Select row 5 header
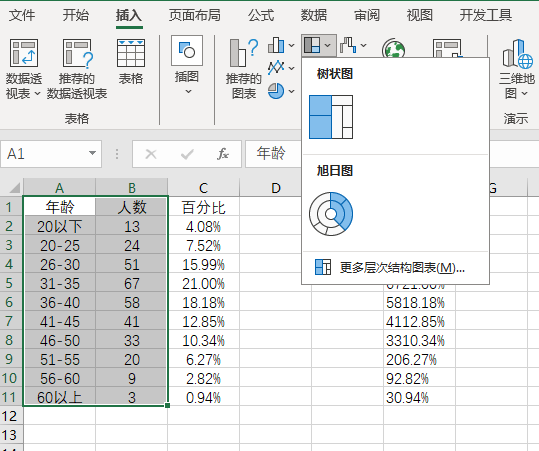This screenshot has height=451, width=539. tap(11, 283)
